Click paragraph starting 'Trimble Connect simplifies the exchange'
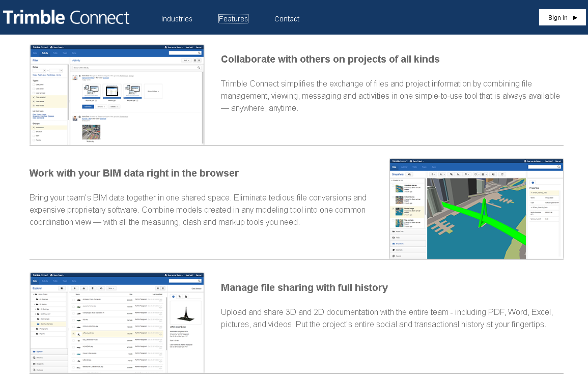The image size is (588, 377). coord(390,96)
